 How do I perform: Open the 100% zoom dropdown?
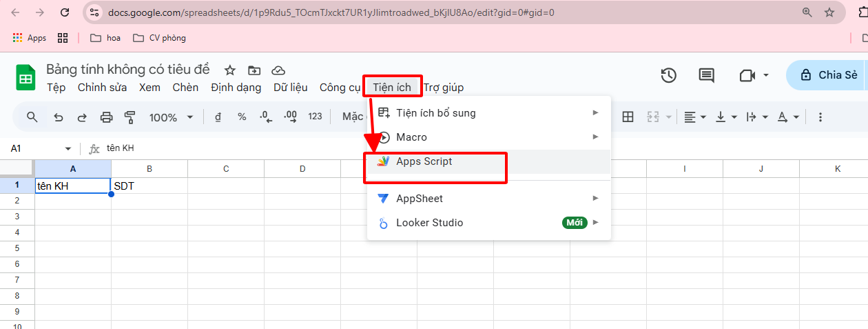point(171,117)
